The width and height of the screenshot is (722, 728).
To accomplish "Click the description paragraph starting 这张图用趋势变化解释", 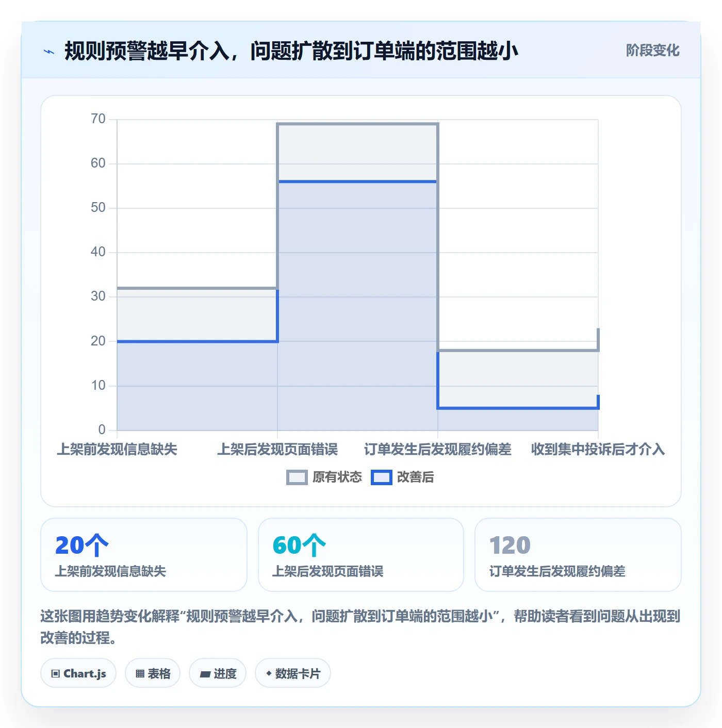I will tap(360, 627).
